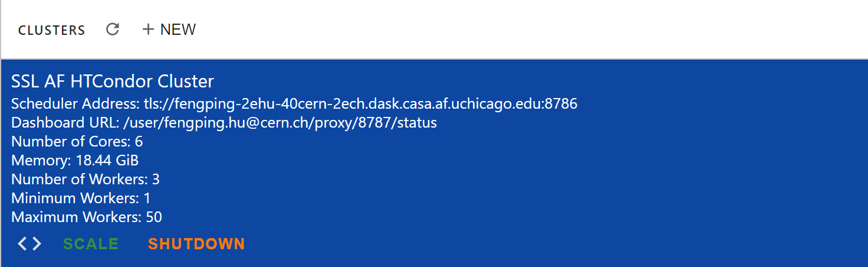Click the Number of Cores line

tap(77, 142)
